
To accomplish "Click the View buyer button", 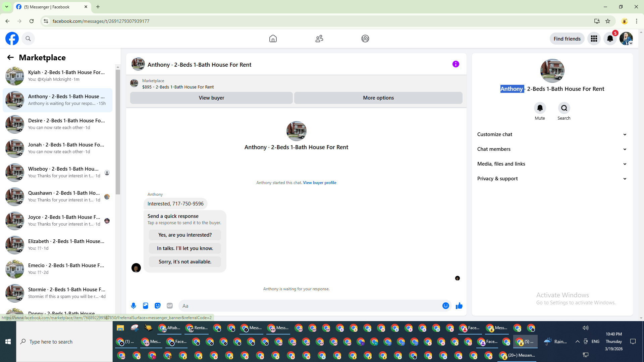I will 211,98.
